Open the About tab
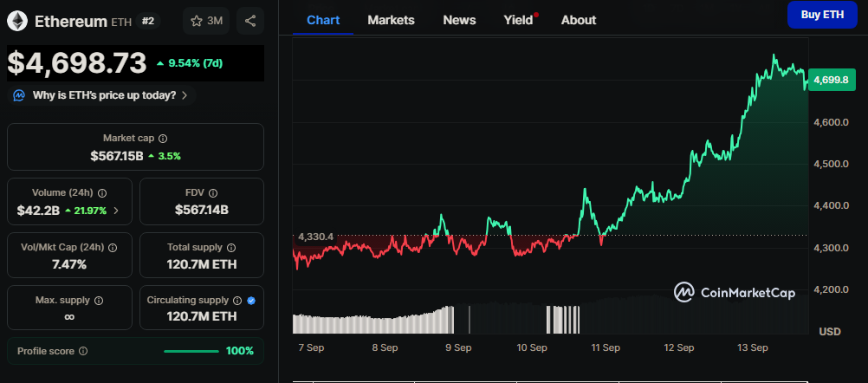 coord(578,20)
